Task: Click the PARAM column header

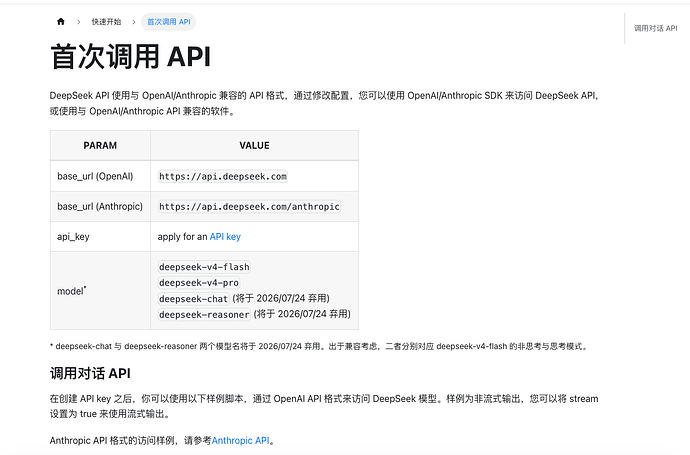Action: pos(100,146)
